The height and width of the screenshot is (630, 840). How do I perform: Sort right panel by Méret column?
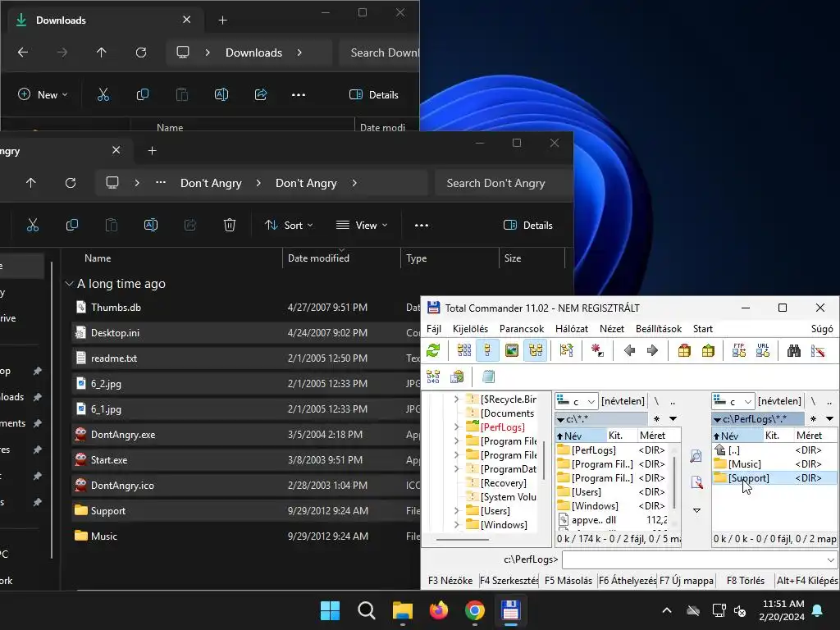coord(809,436)
